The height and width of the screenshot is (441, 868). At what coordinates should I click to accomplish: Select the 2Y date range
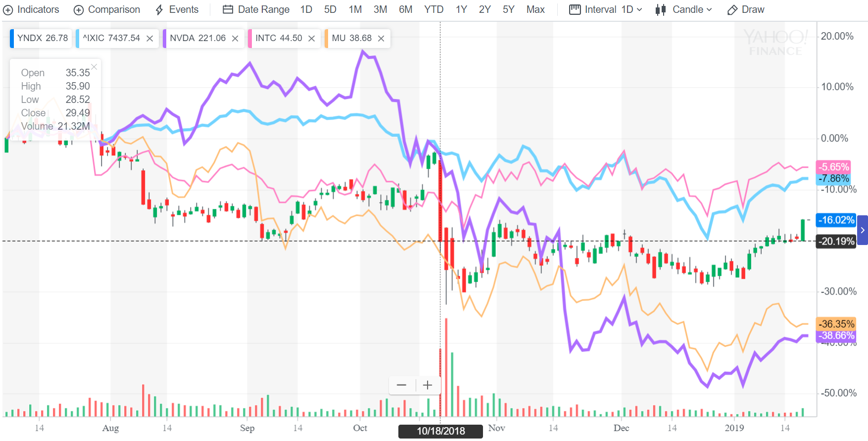485,9
